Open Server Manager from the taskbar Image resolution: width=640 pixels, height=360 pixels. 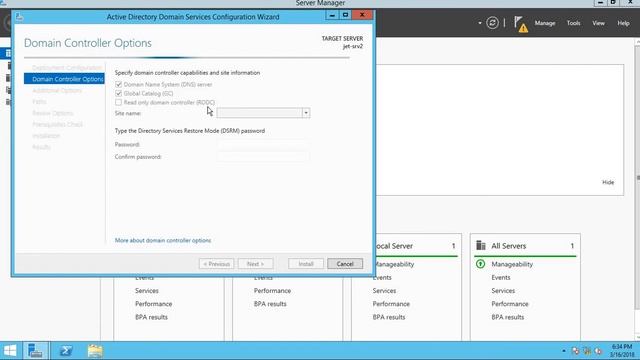(x=35, y=351)
